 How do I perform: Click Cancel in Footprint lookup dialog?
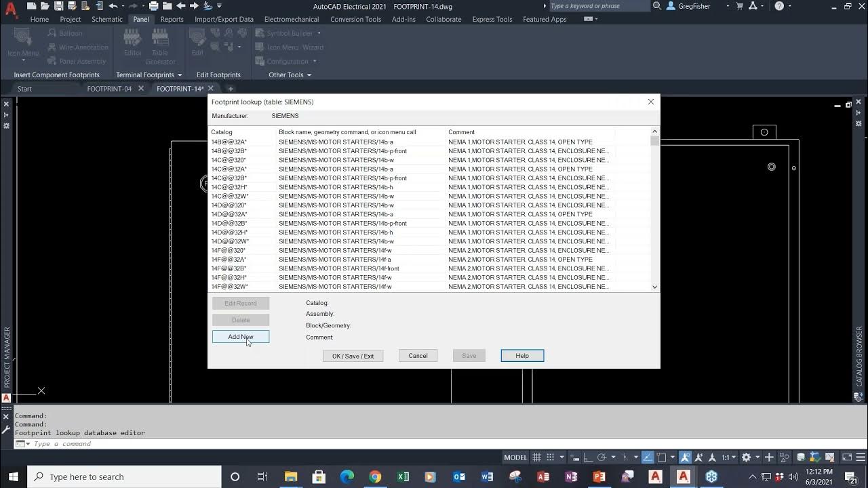tap(418, 356)
